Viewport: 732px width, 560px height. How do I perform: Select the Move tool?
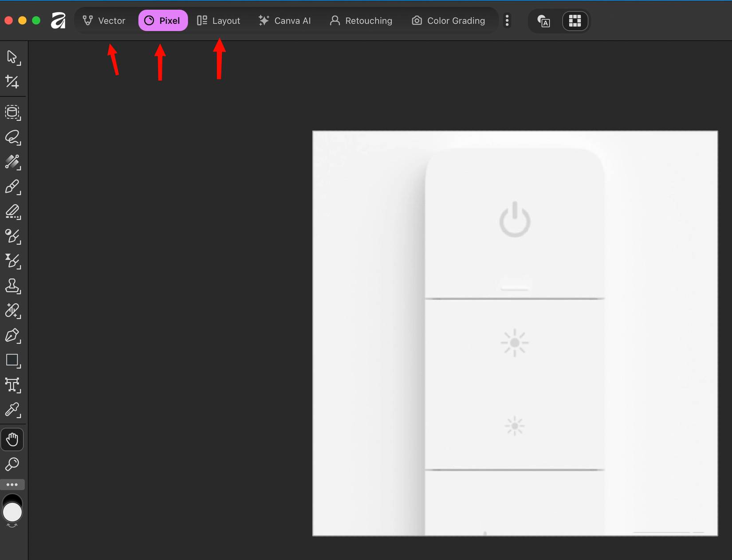12,57
